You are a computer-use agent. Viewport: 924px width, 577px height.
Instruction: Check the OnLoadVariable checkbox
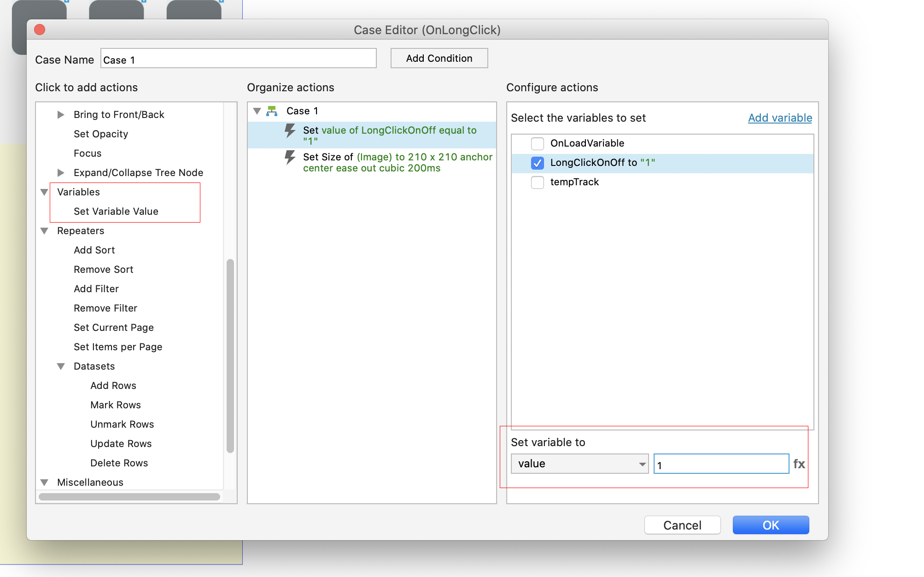(x=537, y=143)
